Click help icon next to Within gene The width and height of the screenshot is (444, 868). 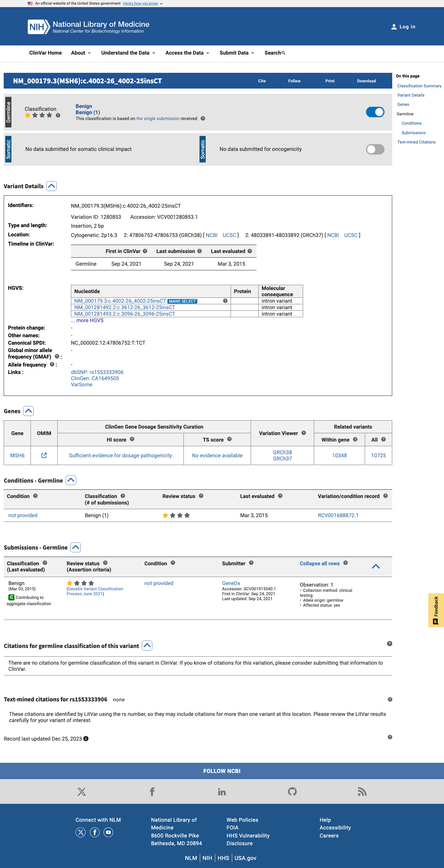pyautogui.click(x=355, y=439)
